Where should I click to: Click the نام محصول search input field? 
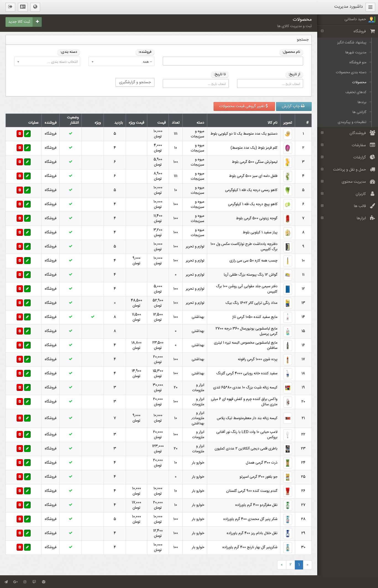point(233,61)
